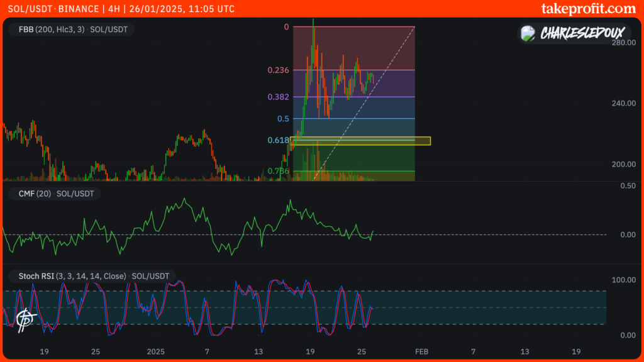Click the 4H timeframe in header
Viewport: 644px width, 362px height.
[117, 9]
